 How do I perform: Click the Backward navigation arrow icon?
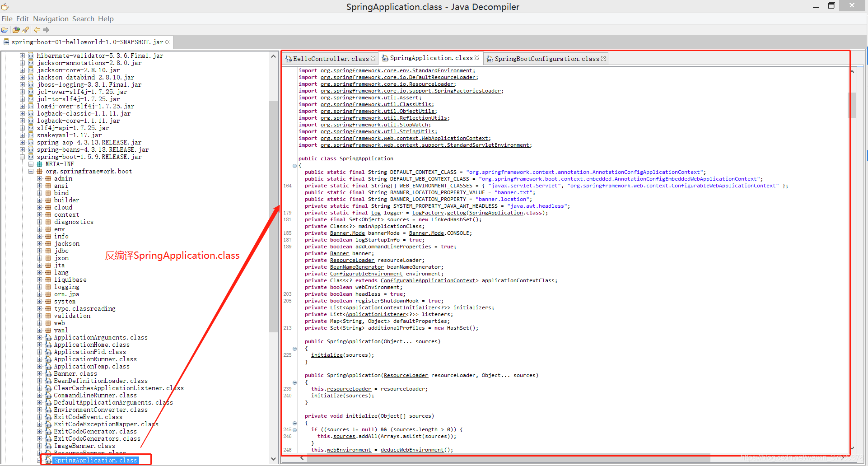click(x=37, y=30)
